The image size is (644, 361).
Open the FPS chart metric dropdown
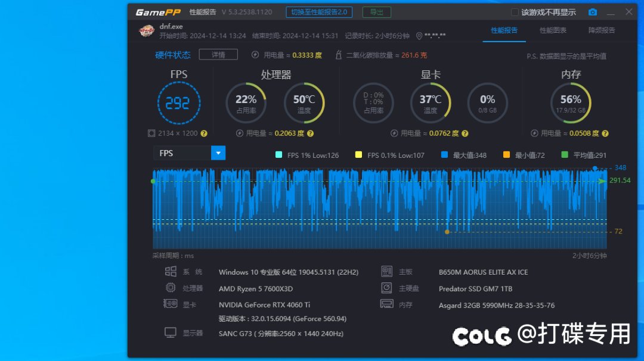pos(218,153)
